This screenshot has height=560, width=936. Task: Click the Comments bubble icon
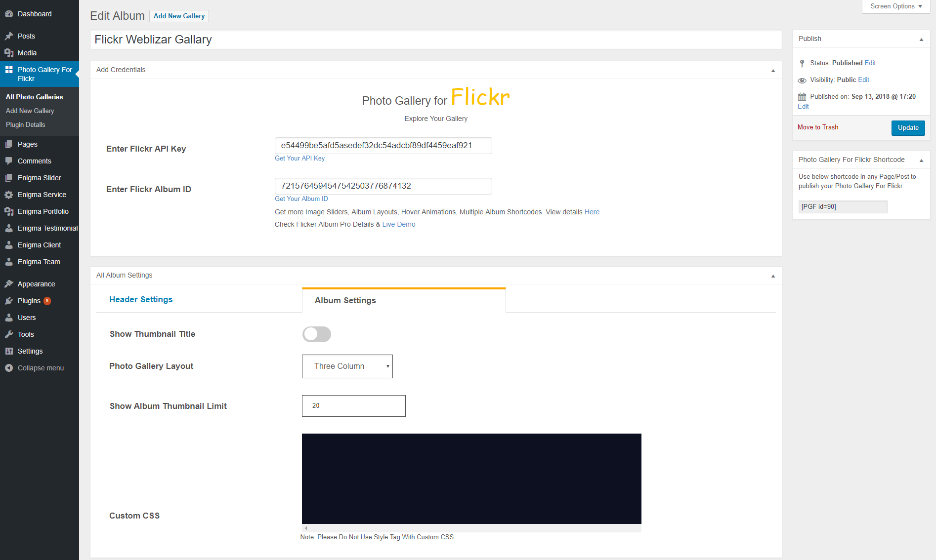click(x=9, y=161)
